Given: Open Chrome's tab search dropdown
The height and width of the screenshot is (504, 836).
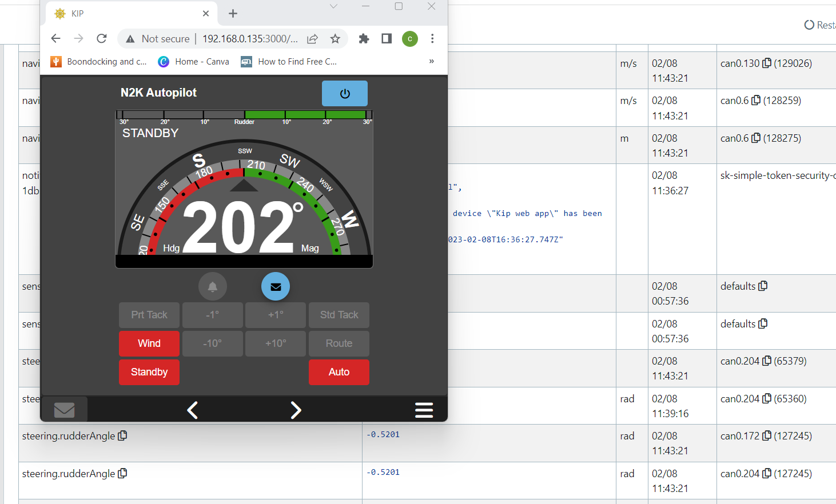Looking at the screenshot, I should pyautogui.click(x=333, y=7).
